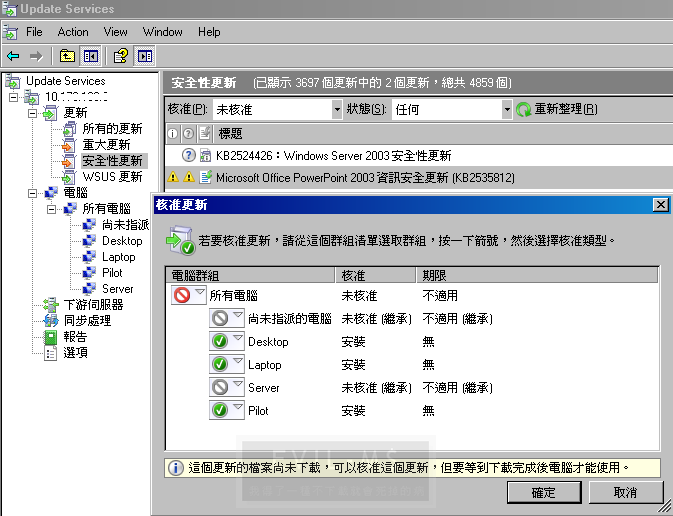Open the File menu

(x=34, y=32)
